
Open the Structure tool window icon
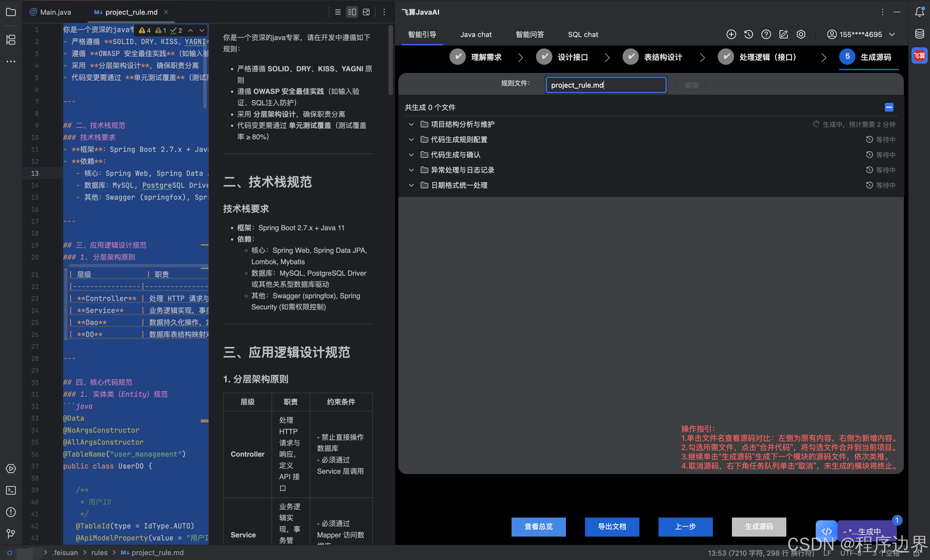click(11, 40)
